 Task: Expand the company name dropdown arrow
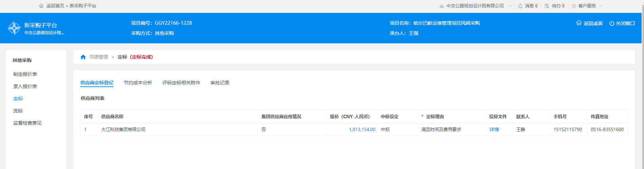click(510, 6)
